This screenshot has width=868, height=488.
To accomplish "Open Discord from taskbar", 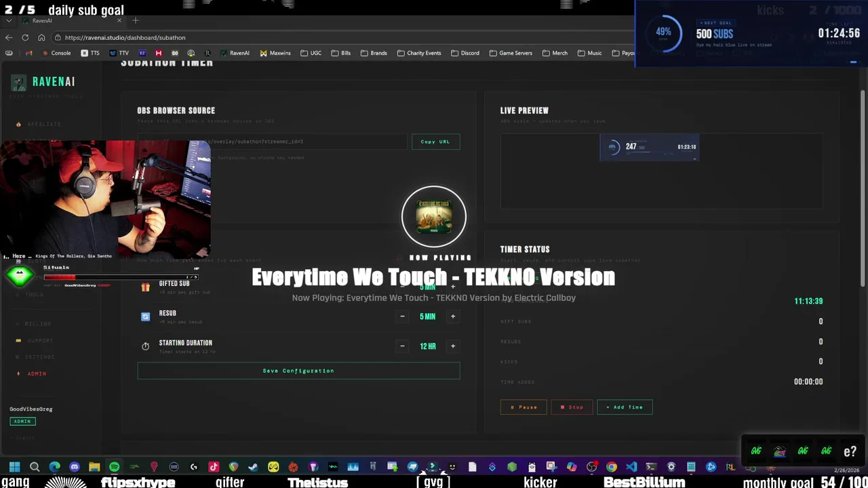I will (x=75, y=467).
